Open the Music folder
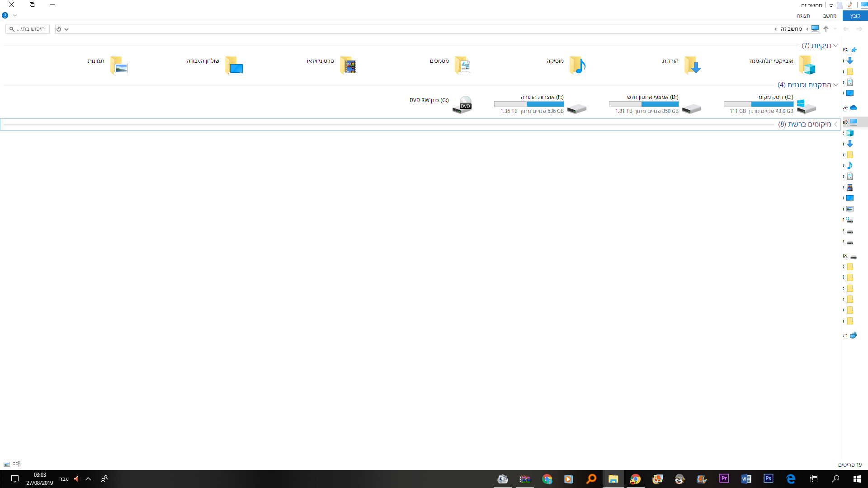 [x=577, y=66]
